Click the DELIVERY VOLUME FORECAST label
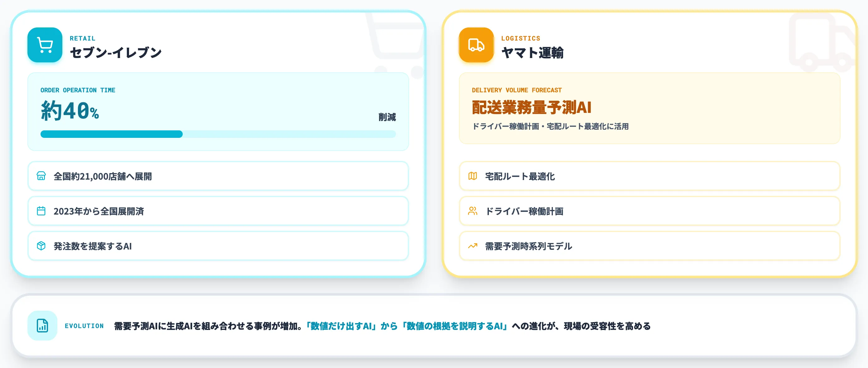 click(x=517, y=90)
